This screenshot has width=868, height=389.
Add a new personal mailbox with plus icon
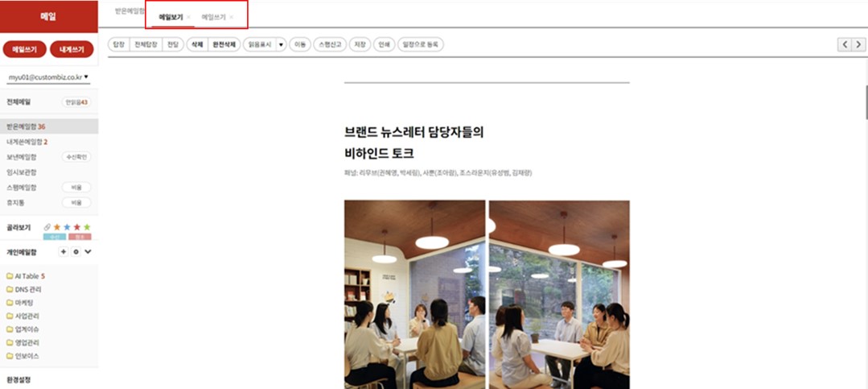pos(63,251)
